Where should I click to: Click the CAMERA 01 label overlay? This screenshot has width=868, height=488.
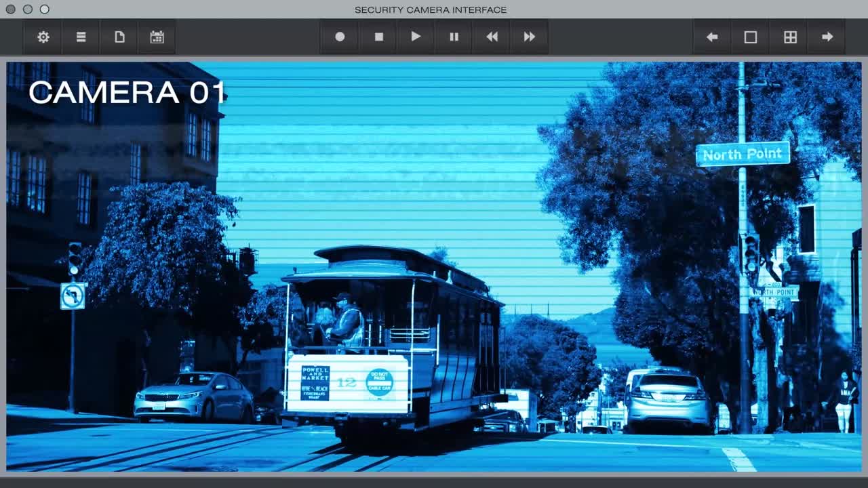[x=127, y=93]
